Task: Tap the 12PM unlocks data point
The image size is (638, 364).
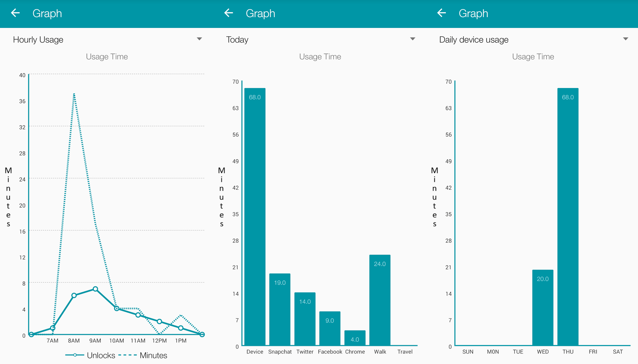Action: (159, 322)
